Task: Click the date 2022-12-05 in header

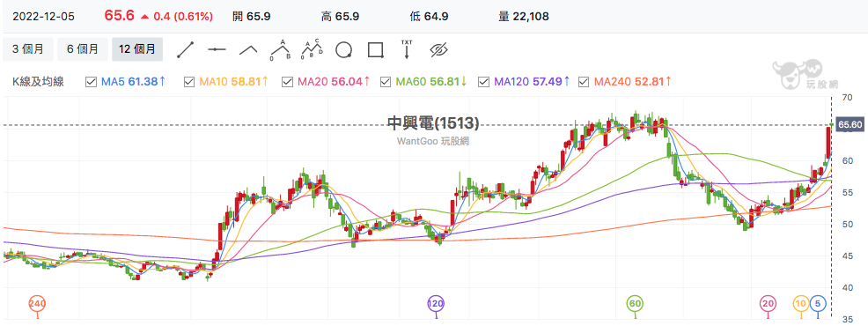Action: pos(43,17)
